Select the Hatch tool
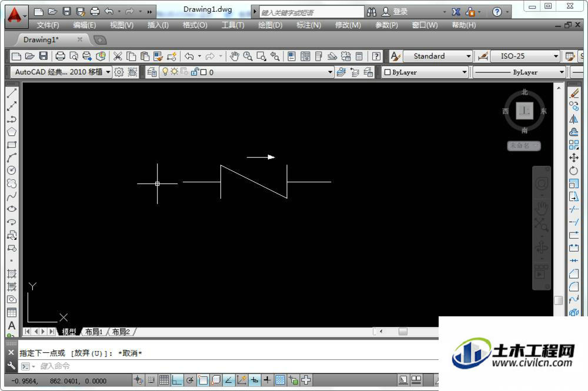Viewport: 588px width, 391px height. click(x=12, y=274)
